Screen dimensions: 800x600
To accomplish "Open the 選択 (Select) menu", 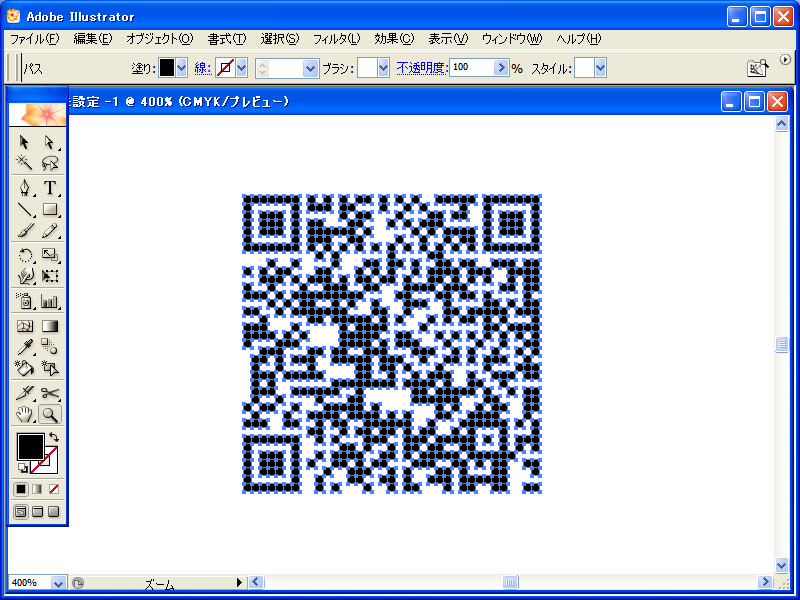I will pos(280,39).
